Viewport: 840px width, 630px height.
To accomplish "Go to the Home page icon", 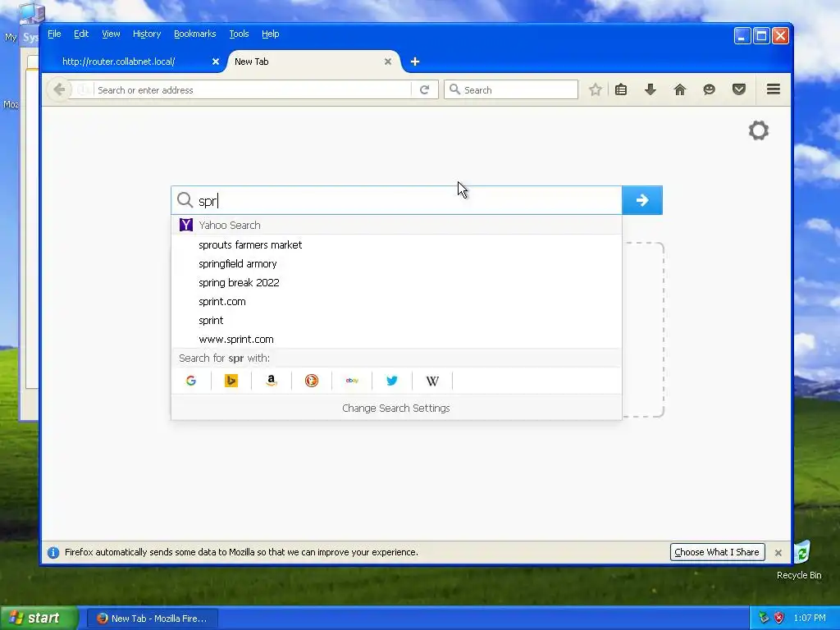I will pyautogui.click(x=680, y=89).
